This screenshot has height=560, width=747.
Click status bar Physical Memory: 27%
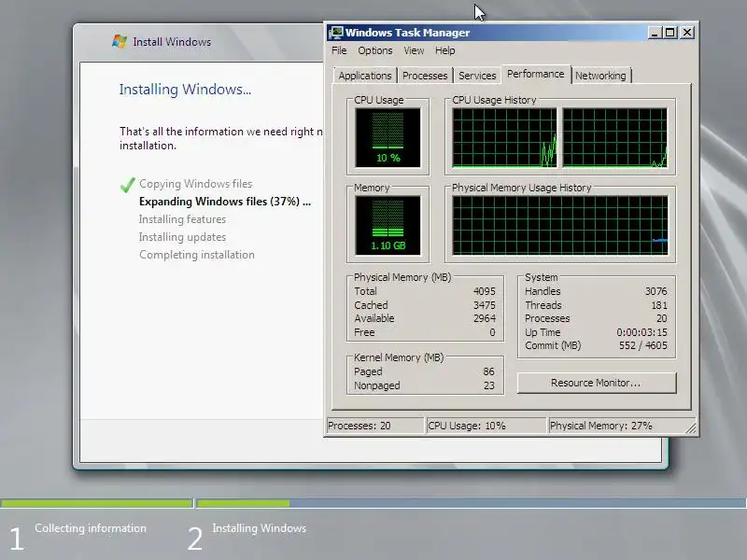coord(618,426)
